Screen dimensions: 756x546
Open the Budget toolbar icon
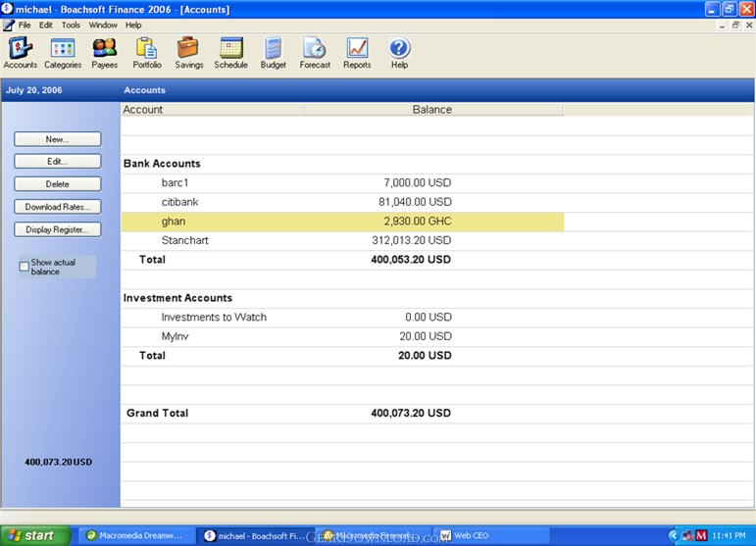[273, 53]
